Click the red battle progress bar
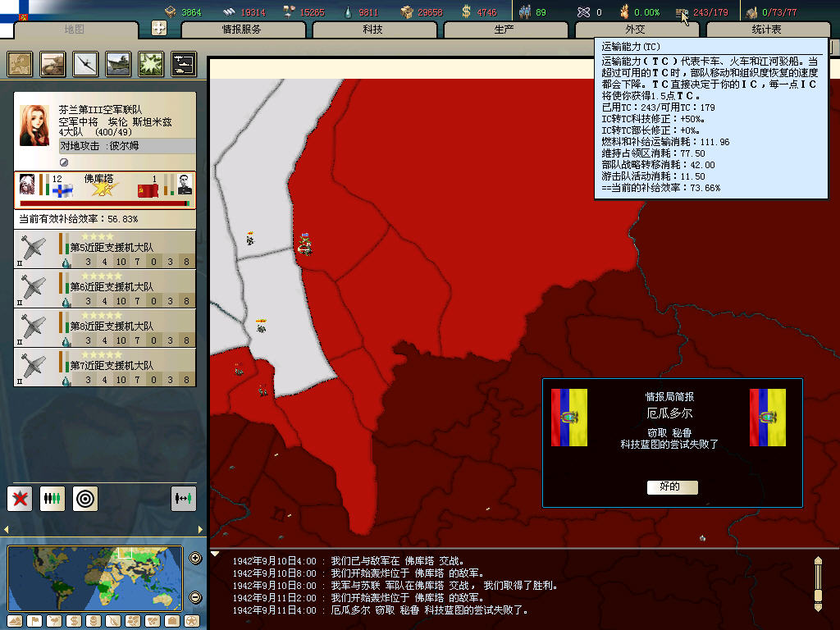Image resolution: width=840 pixels, height=630 pixels. pos(105,203)
